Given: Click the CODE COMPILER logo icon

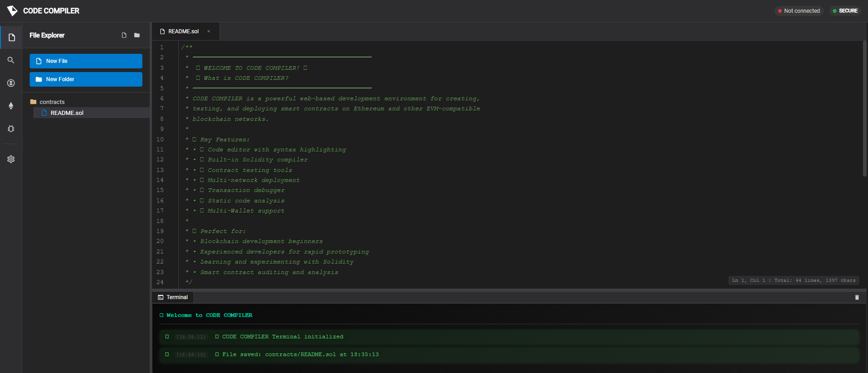Looking at the screenshot, I should [x=12, y=10].
